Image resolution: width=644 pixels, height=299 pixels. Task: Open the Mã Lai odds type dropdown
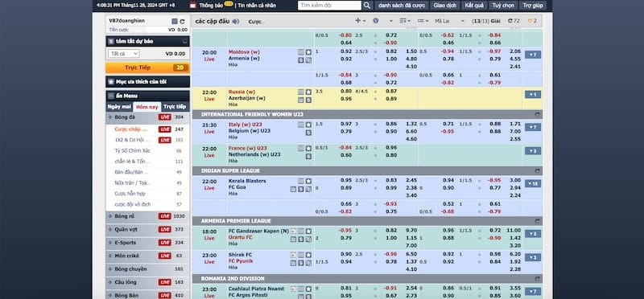(x=450, y=21)
